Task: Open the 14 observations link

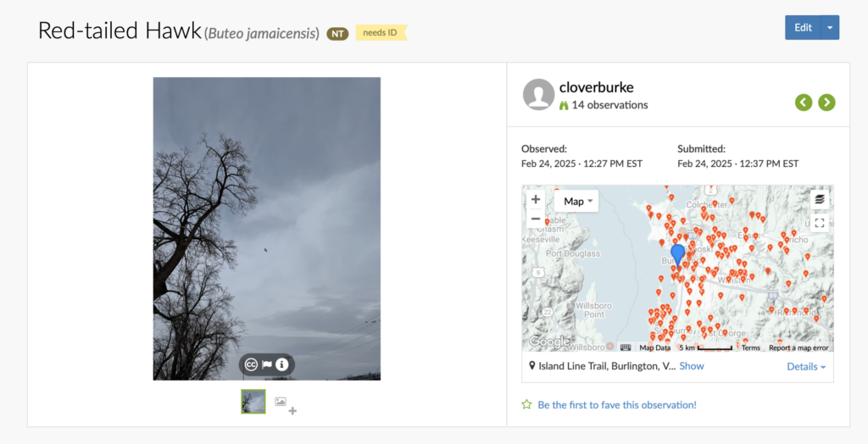Action: tap(609, 104)
